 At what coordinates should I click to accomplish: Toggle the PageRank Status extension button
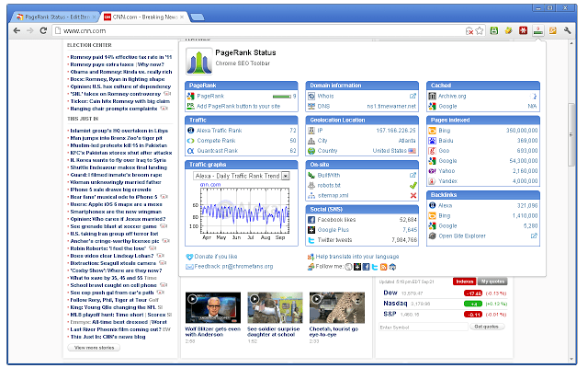(537, 30)
